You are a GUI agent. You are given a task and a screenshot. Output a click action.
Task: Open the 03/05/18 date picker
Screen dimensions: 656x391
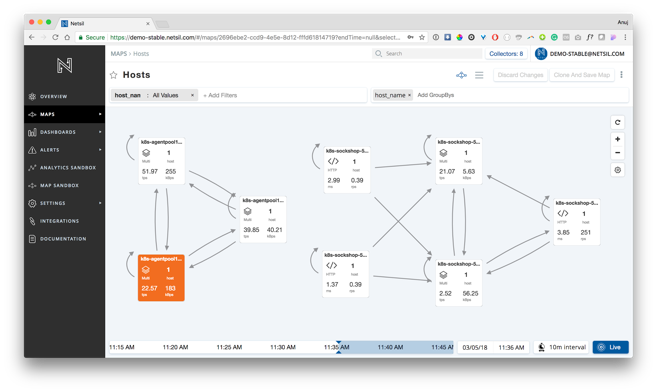click(475, 348)
